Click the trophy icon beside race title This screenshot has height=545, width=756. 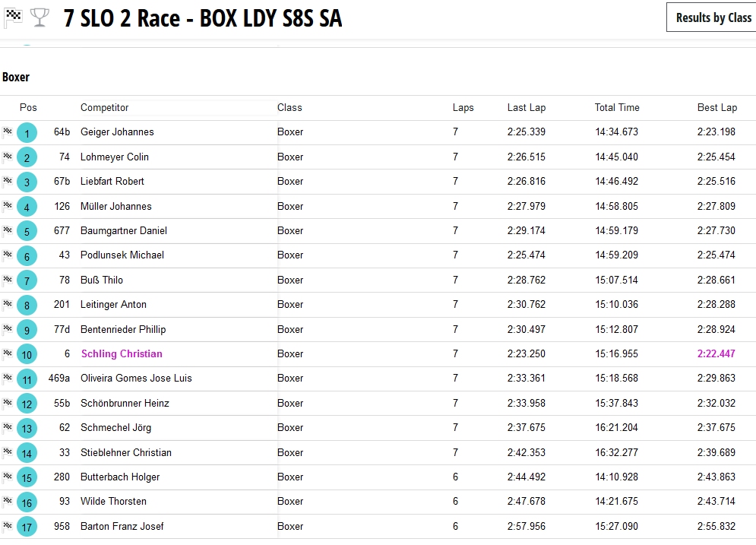point(40,17)
